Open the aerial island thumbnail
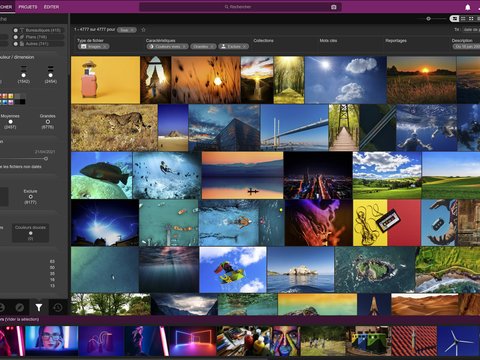The width and height of the screenshot is (480, 360). [x=374, y=270]
